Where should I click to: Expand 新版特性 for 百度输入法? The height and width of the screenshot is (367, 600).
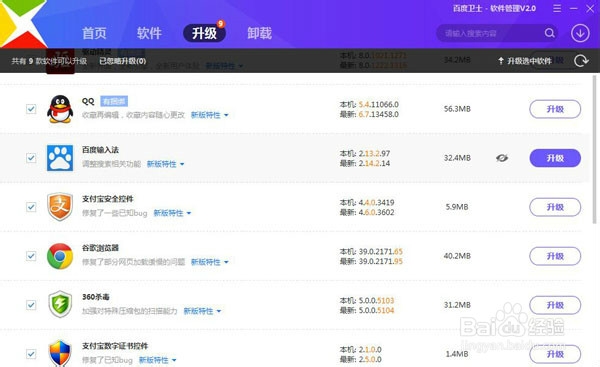165,164
